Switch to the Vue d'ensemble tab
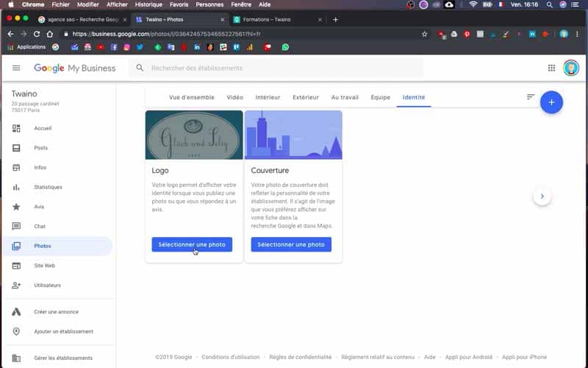This screenshot has width=588, height=368. tap(192, 97)
